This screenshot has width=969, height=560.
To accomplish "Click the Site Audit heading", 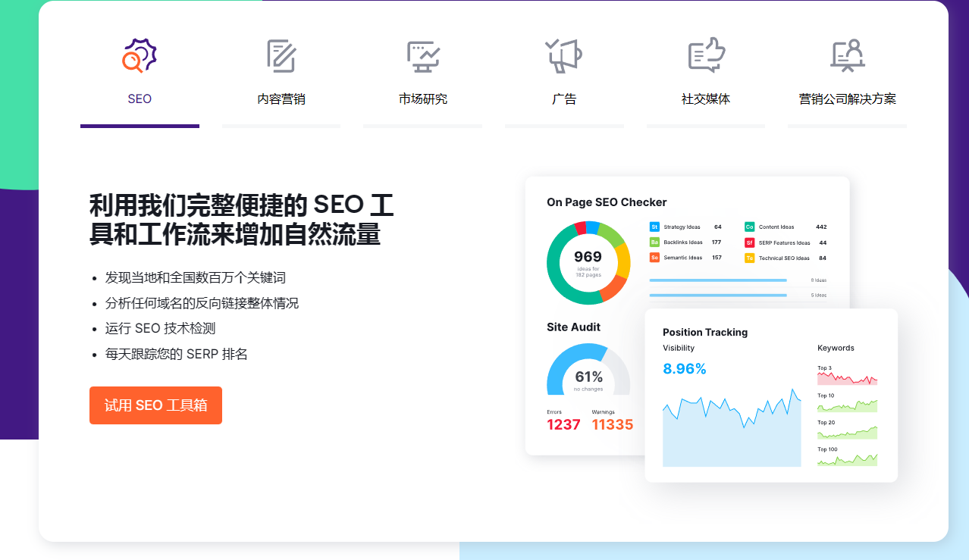I will tap(573, 327).
